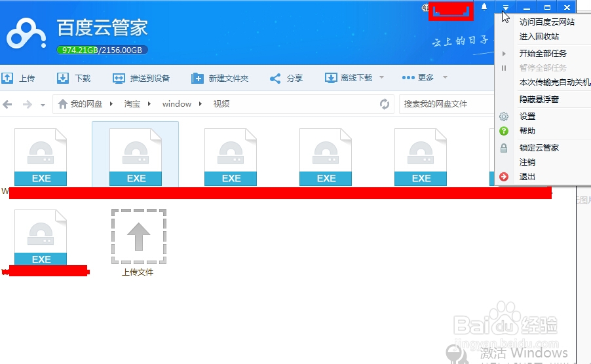Click the 离线下载 button label
This screenshot has width=591, height=364.
pyautogui.click(x=356, y=78)
